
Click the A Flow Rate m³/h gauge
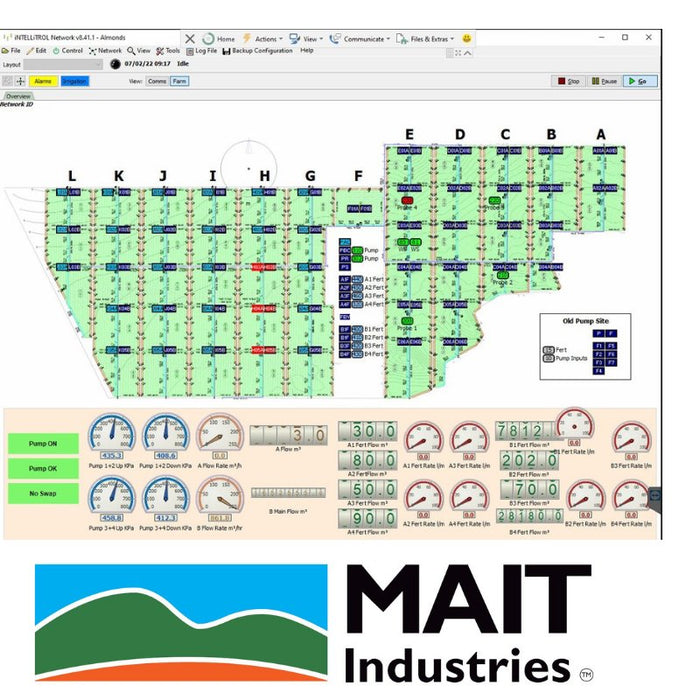(x=220, y=435)
